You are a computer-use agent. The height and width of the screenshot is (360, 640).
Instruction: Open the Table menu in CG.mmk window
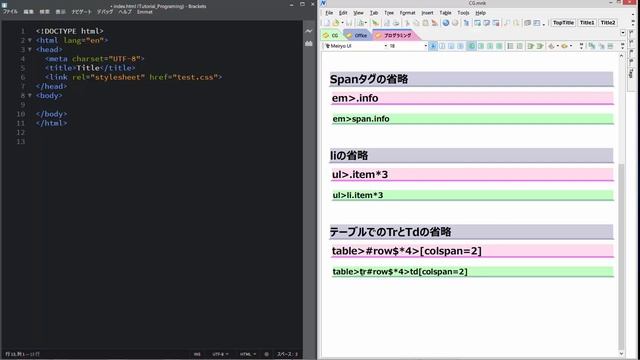click(445, 13)
